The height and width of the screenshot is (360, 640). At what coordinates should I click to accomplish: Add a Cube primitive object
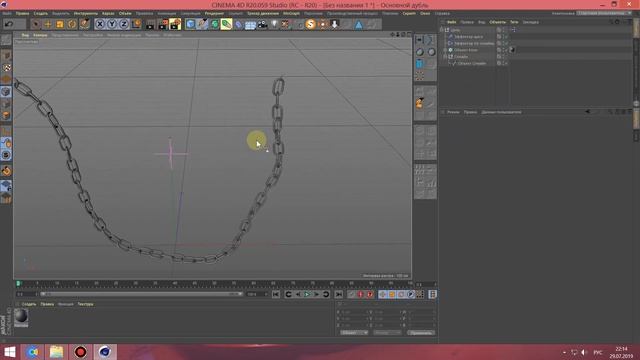[191, 24]
